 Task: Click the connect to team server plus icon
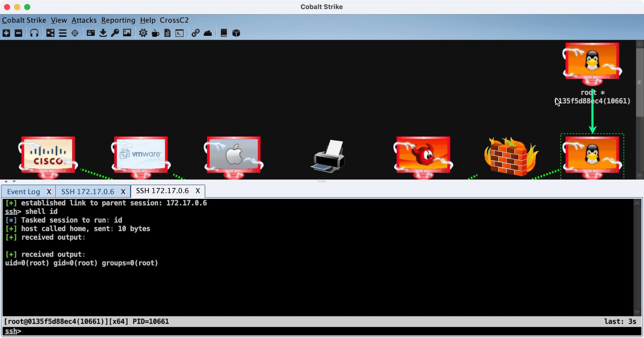(x=6, y=33)
